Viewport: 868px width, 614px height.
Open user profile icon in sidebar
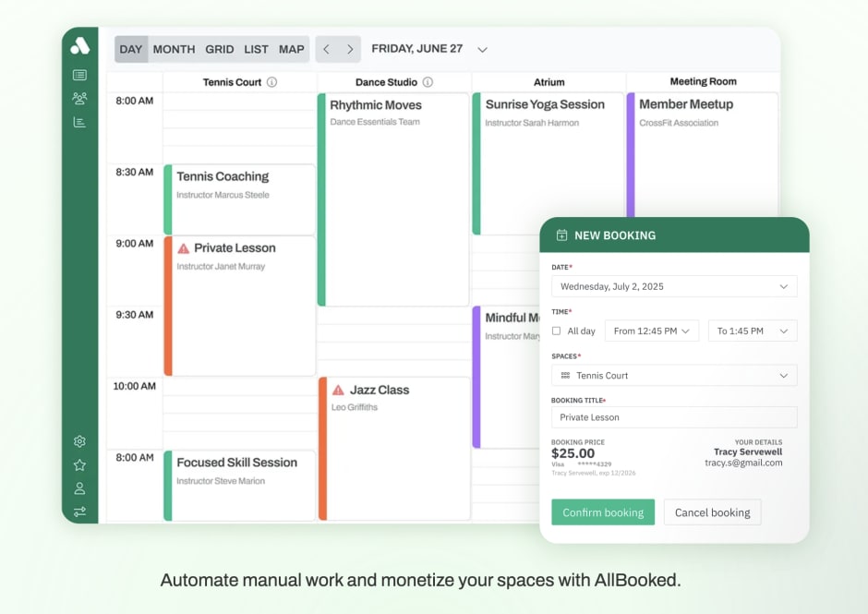point(79,488)
